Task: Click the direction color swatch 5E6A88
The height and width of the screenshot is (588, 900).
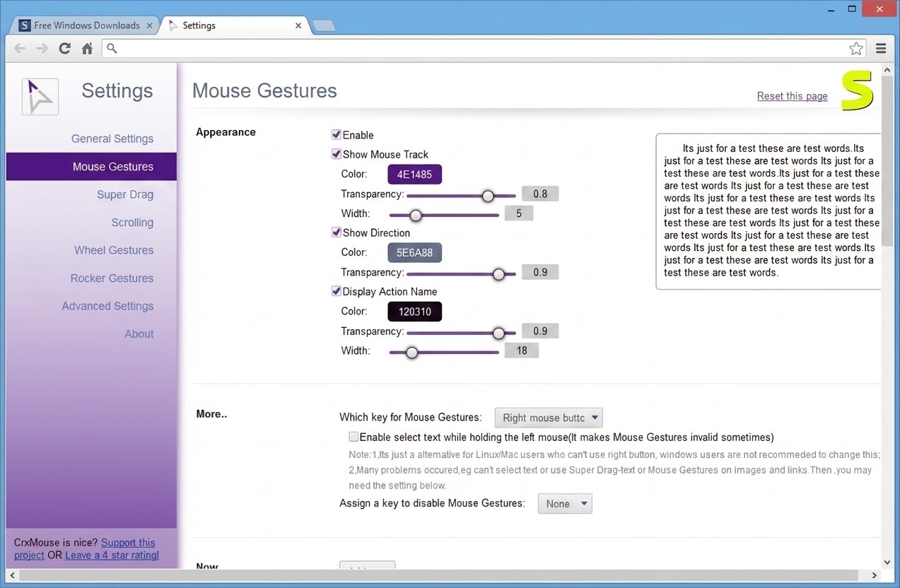Action: (x=414, y=253)
